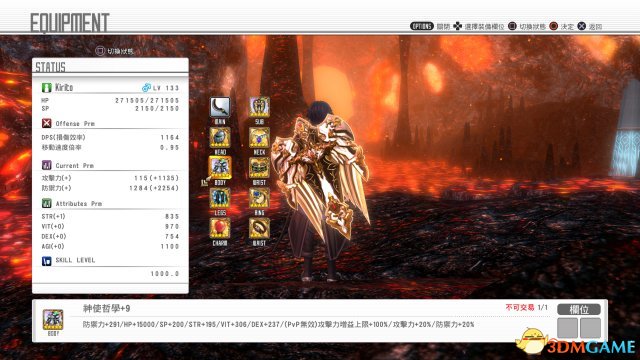Click the 返回 return label

(596, 27)
